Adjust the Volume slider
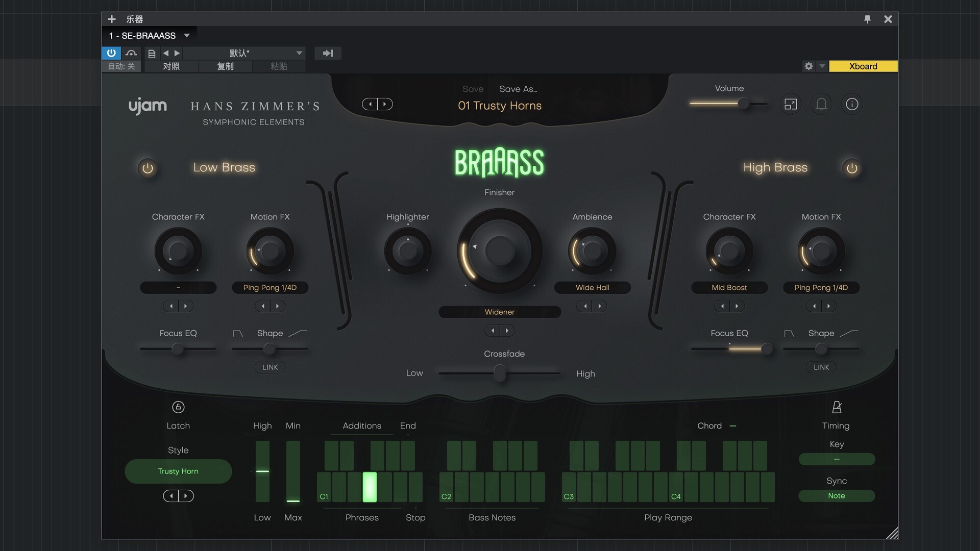Screen dimensions: 980x551 point(729,104)
